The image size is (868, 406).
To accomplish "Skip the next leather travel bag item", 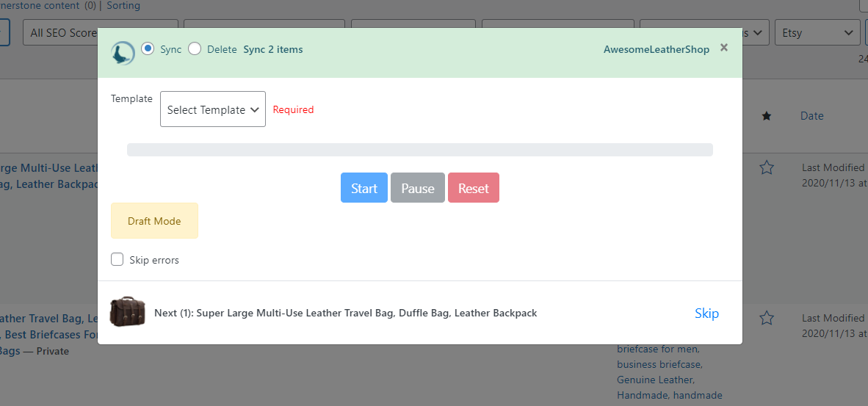I will pyautogui.click(x=707, y=313).
